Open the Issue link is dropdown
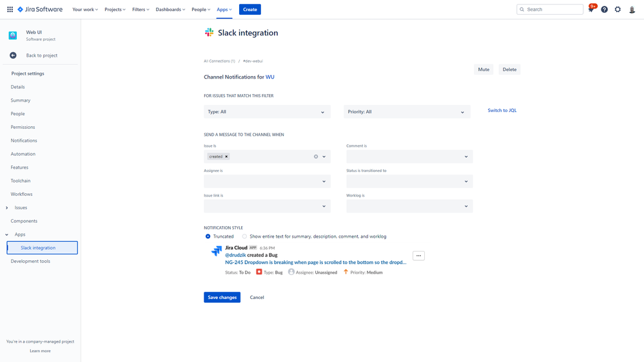This screenshot has height=362, width=644. (x=267, y=206)
